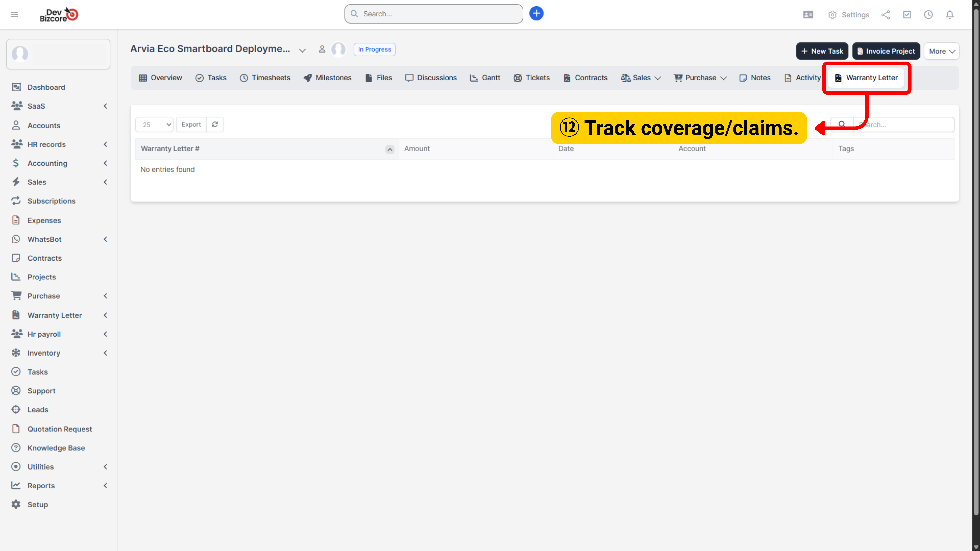Open the share icon in top bar

(x=885, y=15)
